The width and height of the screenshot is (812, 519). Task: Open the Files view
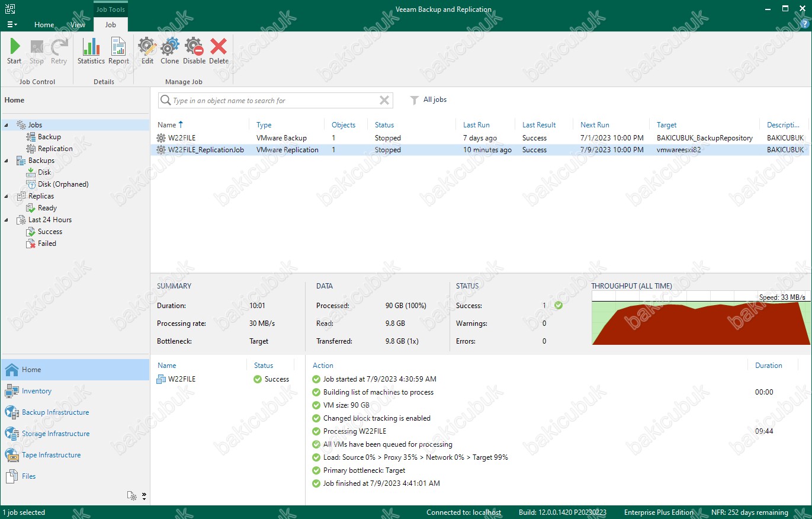(28, 476)
